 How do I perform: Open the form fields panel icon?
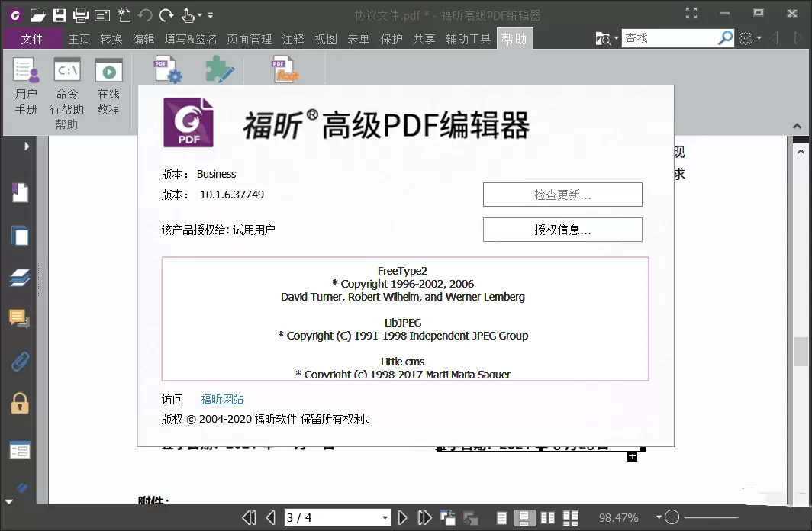click(x=20, y=450)
